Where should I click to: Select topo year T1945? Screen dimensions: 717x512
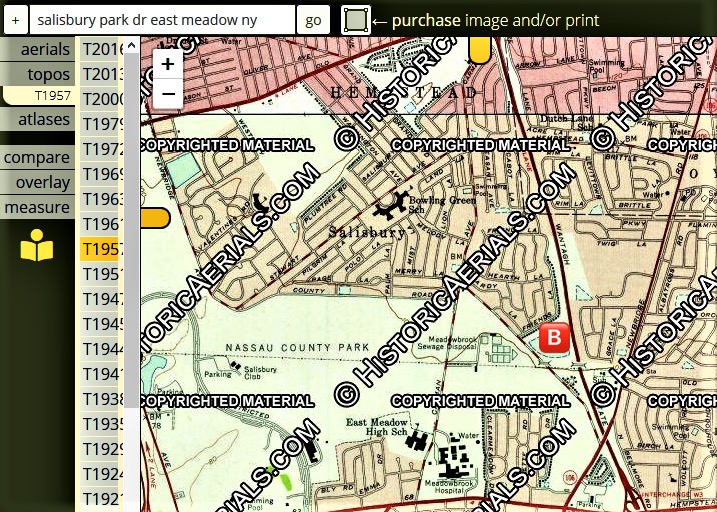point(101,324)
